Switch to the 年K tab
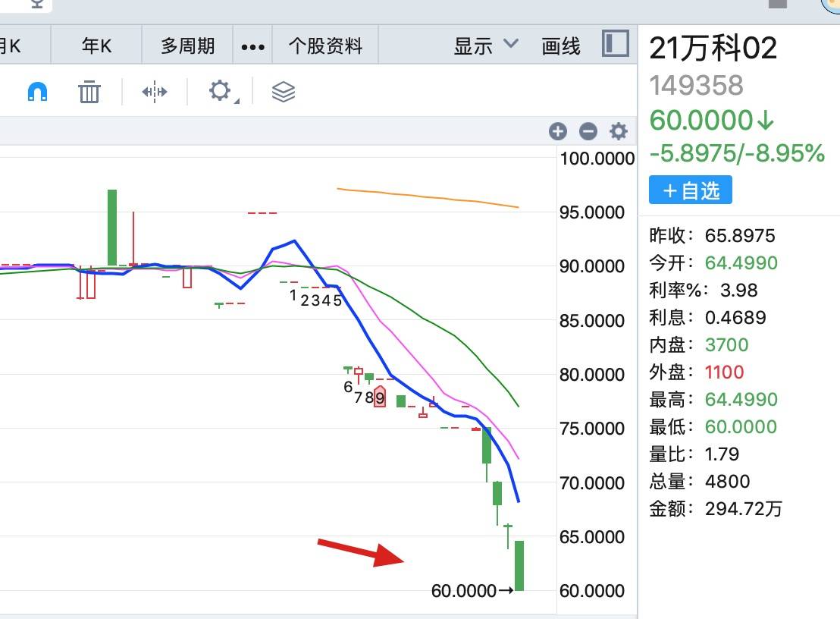840x619 pixels. 96,46
